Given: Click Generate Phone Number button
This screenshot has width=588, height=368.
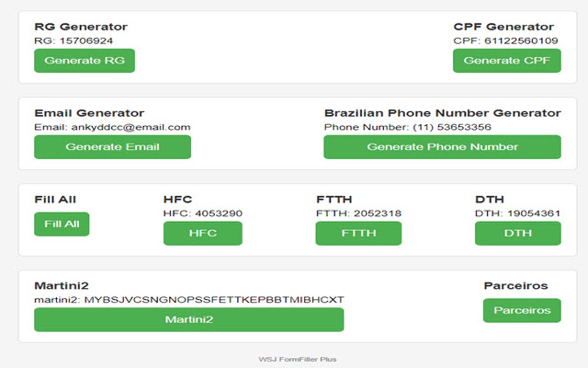Looking at the screenshot, I should pos(442,147).
